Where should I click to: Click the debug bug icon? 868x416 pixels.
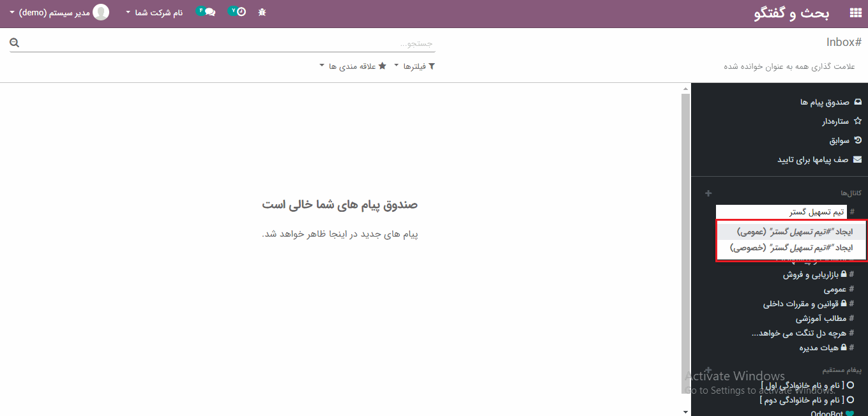click(x=262, y=12)
